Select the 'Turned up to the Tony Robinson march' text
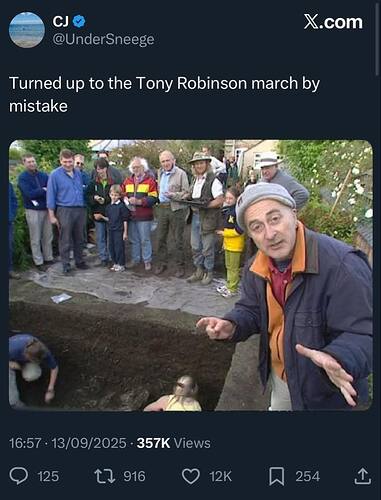The width and height of the screenshot is (381, 500). (155, 83)
